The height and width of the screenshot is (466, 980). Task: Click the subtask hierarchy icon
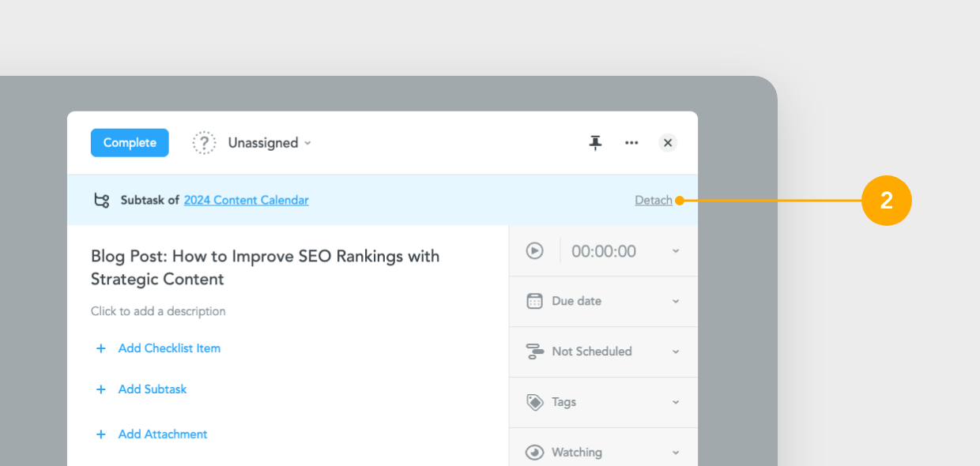(101, 200)
